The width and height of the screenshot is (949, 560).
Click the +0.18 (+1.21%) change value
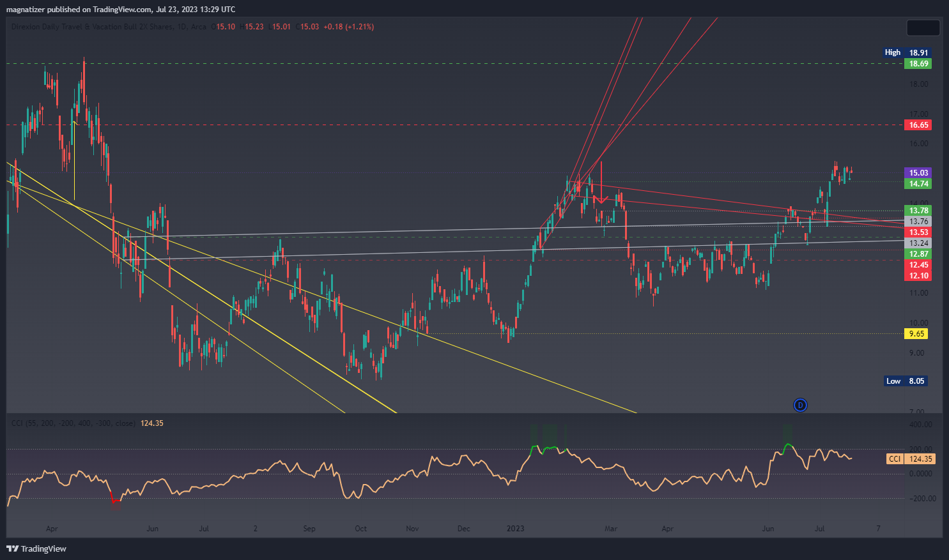[x=348, y=27]
